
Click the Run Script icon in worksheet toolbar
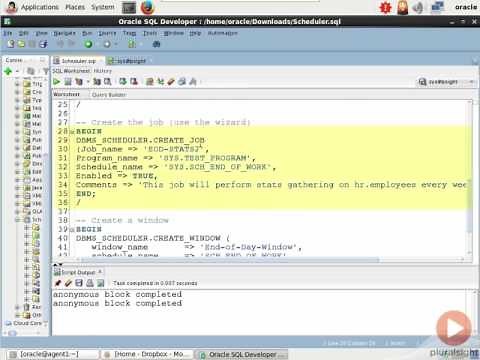pyautogui.click(x=68, y=82)
